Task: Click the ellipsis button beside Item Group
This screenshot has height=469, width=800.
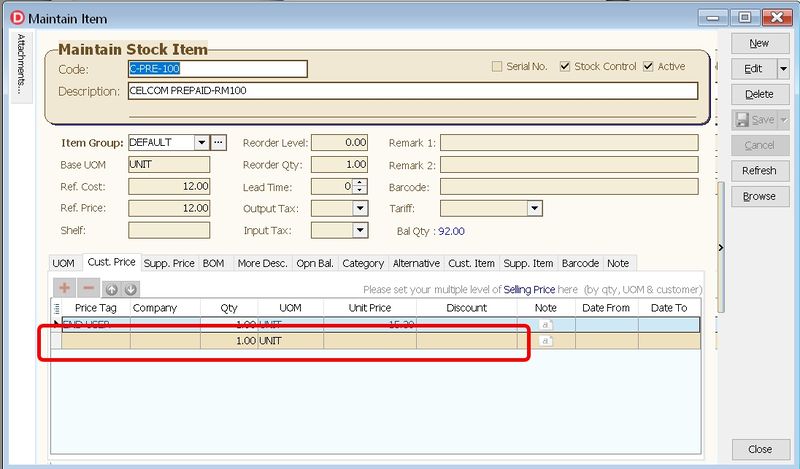Action: tap(219, 143)
